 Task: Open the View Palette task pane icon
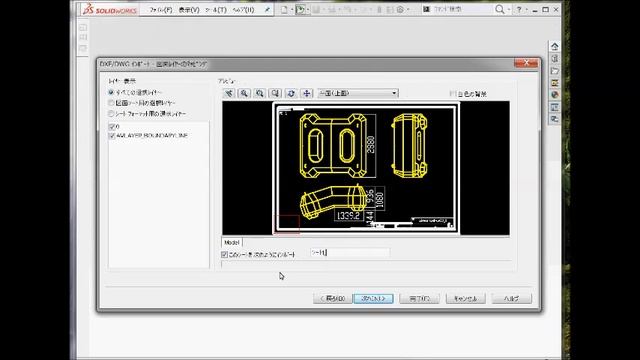(554, 83)
